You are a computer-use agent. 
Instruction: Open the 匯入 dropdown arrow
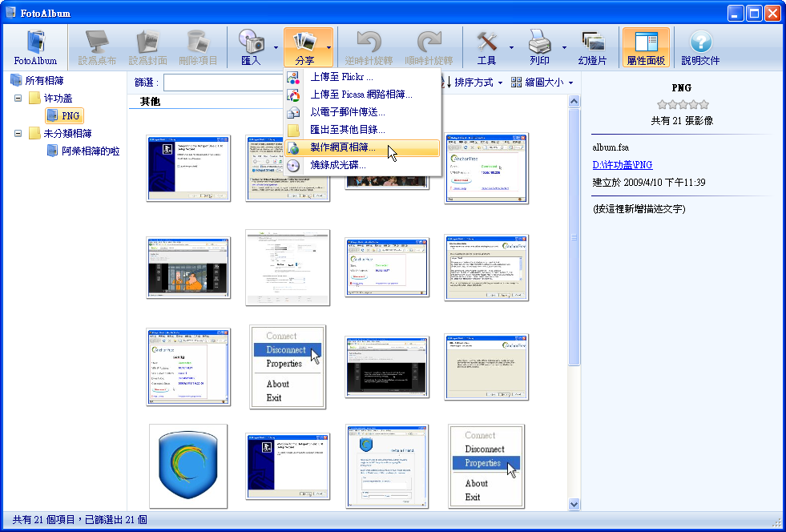276,48
